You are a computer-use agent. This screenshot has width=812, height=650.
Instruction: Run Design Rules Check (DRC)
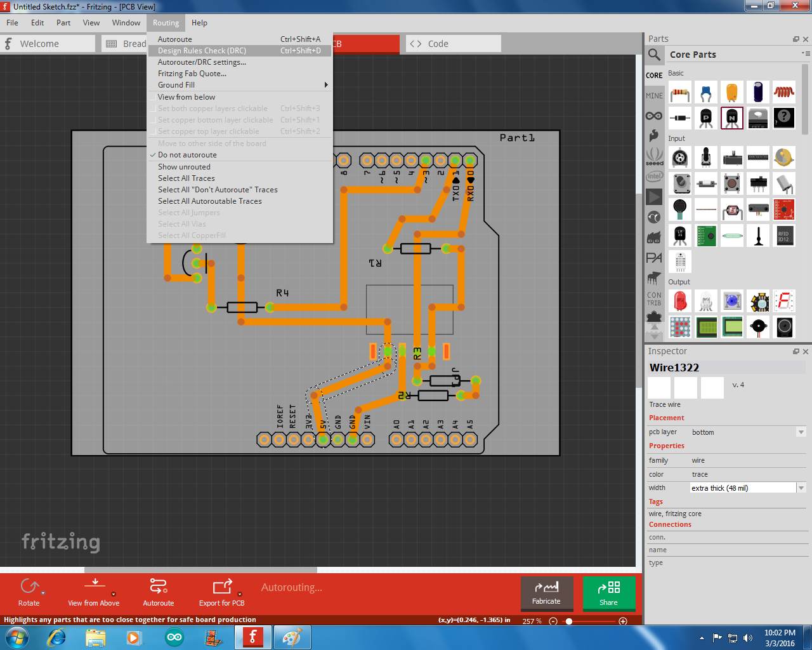click(202, 51)
